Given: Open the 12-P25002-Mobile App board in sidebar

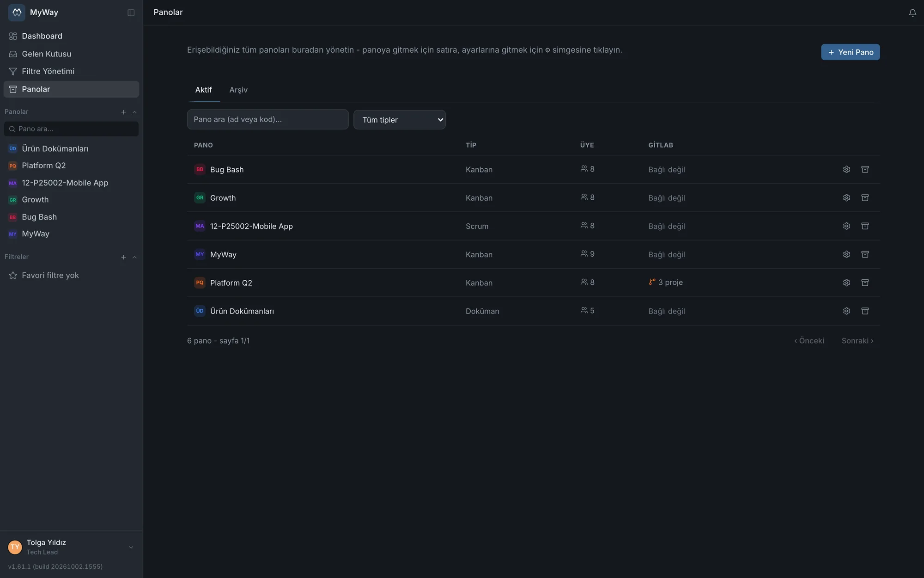Looking at the screenshot, I should [x=71, y=183].
